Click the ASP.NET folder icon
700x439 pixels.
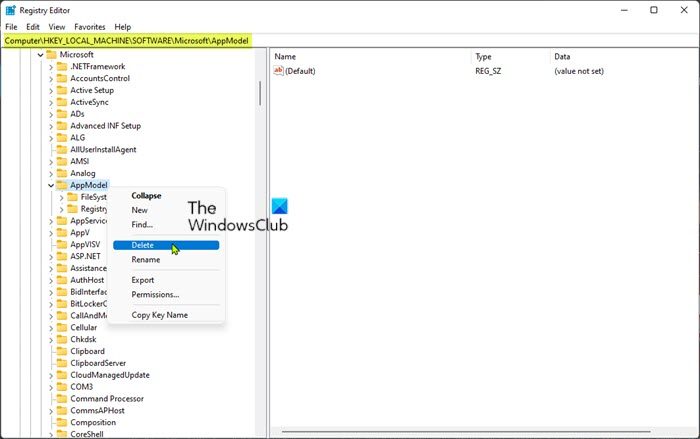coord(62,256)
